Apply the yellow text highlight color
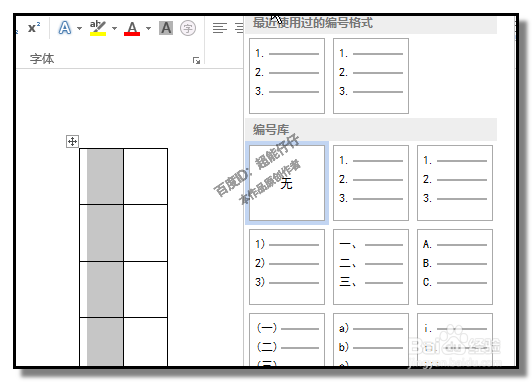The width and height of the screenshot is (532, 382). [98, 28]
